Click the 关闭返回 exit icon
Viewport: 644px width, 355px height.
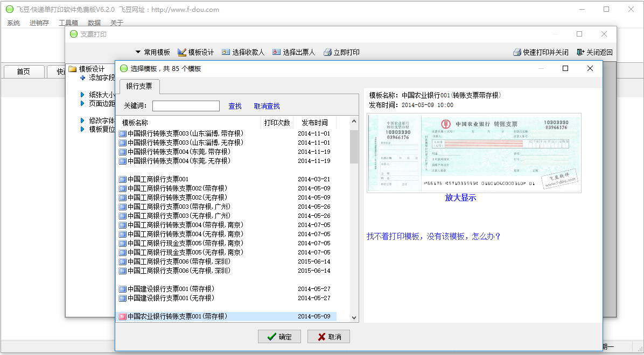coord(580,53)
